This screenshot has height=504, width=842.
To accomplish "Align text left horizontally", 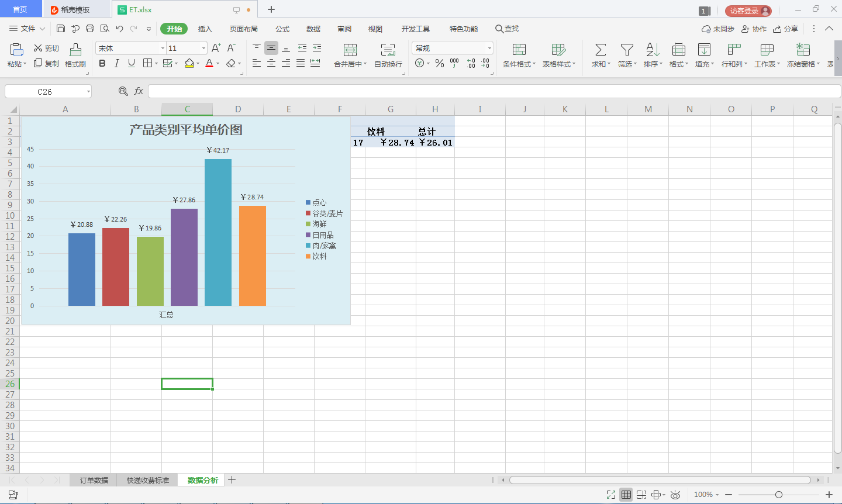I will [x=257, y=63].
